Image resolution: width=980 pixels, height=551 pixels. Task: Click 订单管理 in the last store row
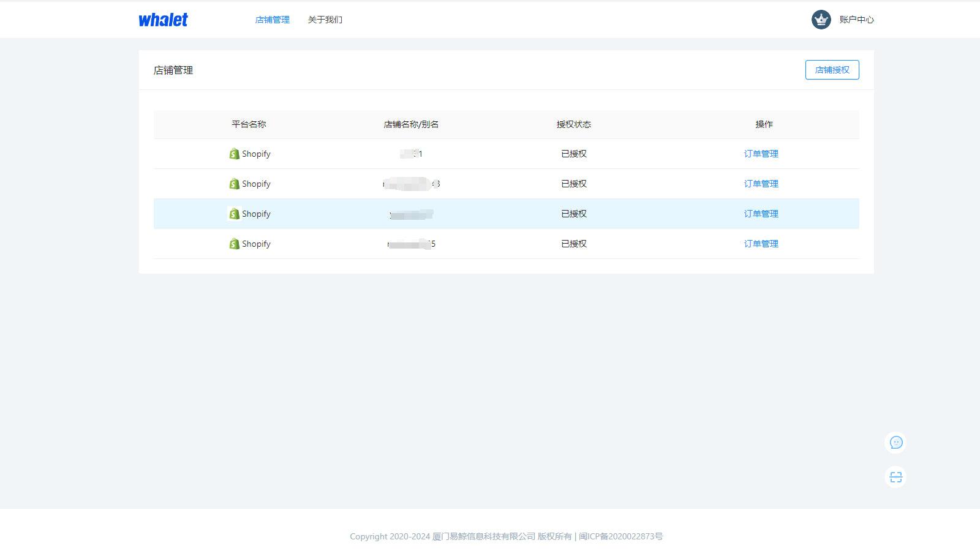coord(761,244)
